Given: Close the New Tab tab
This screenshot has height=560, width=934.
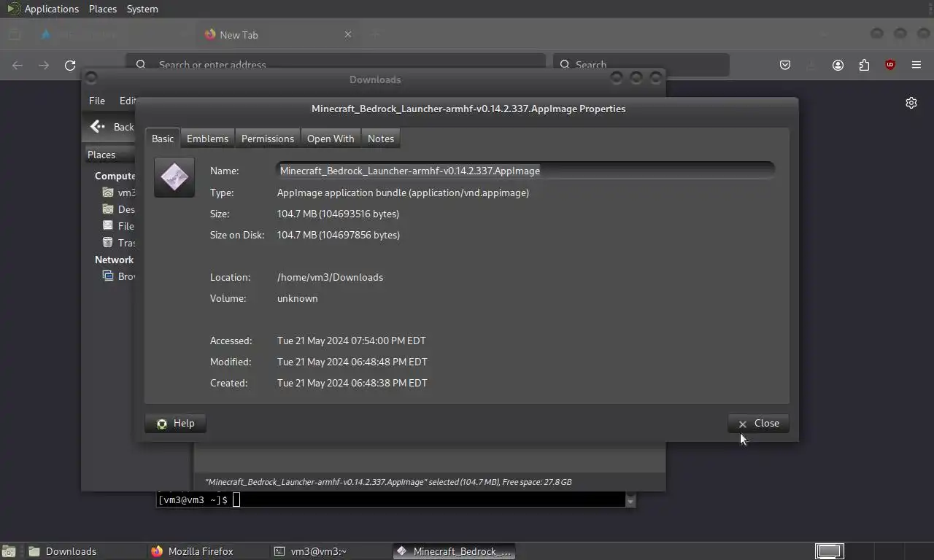Looking at the screenshot, I should point(348,34).
